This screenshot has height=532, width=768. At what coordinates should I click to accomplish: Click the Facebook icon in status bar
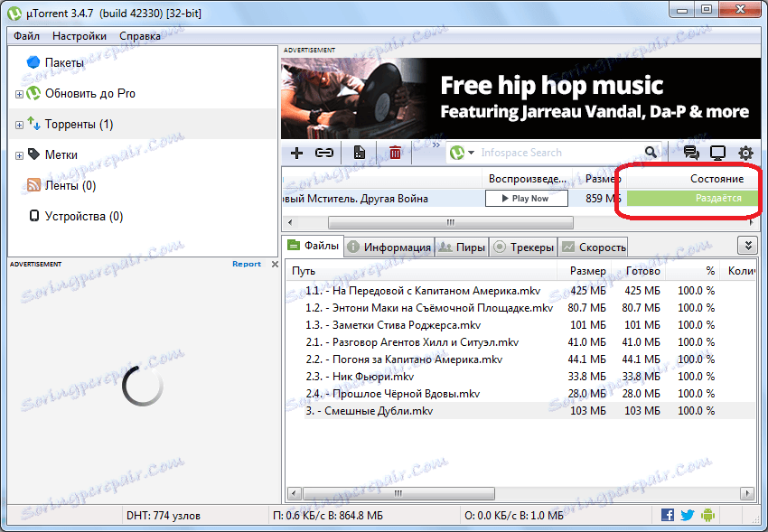(x=667, y=515)
